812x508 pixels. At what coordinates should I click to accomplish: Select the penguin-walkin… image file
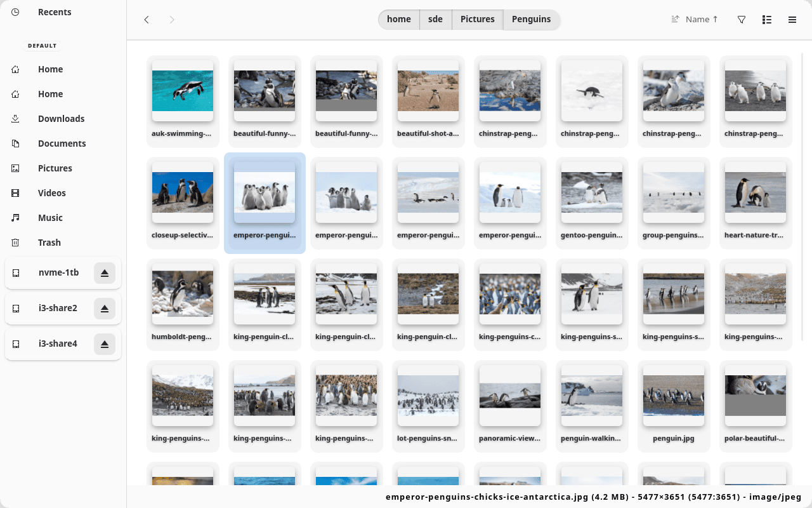point(592,406)
